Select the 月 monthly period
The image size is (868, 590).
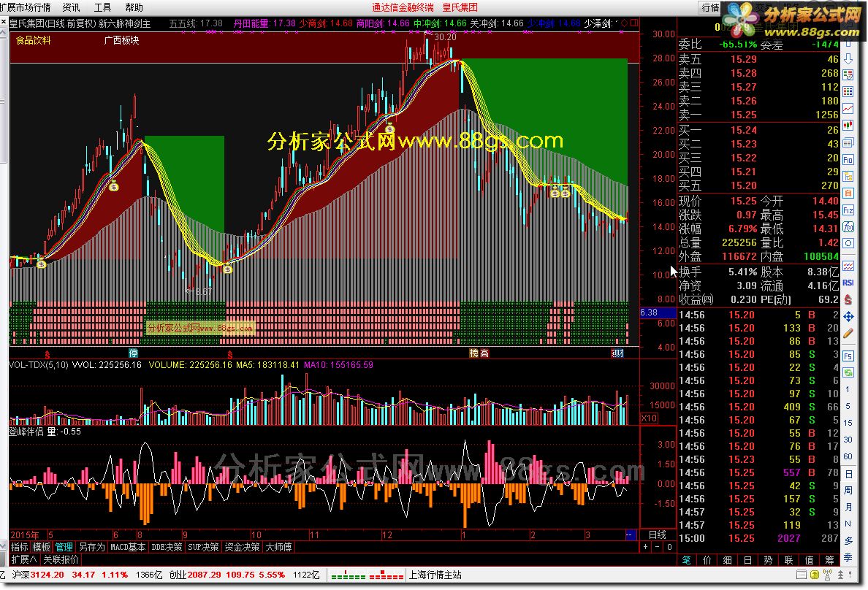[848, 507]
